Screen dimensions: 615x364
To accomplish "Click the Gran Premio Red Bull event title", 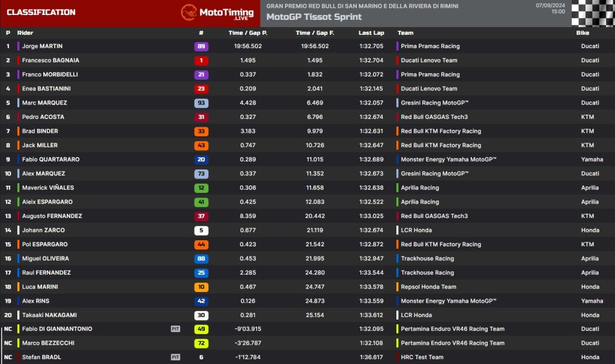I will (362, 6).
